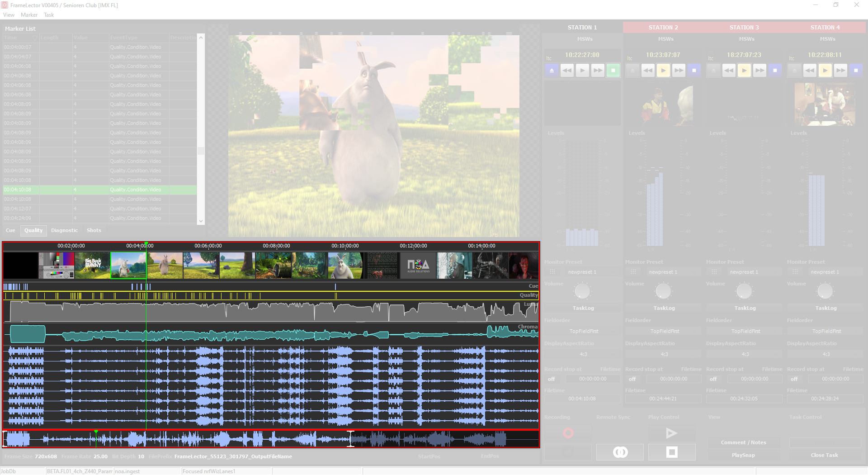Adjust Station 4 Volume knob
This screenshot has height=475, width=868.
[825, 291]
